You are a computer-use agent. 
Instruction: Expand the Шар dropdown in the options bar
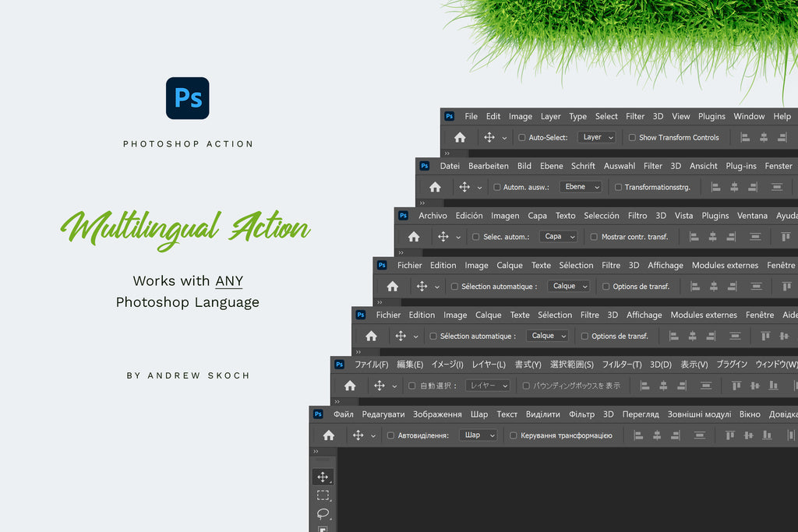click(478, 435)
